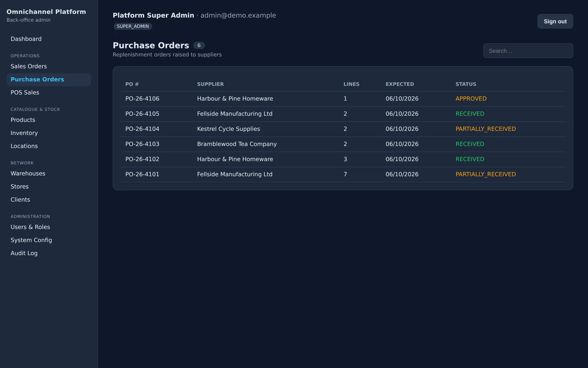
Task: Click supplier Bramblewood Tea Company
Action: coord(237,144)
